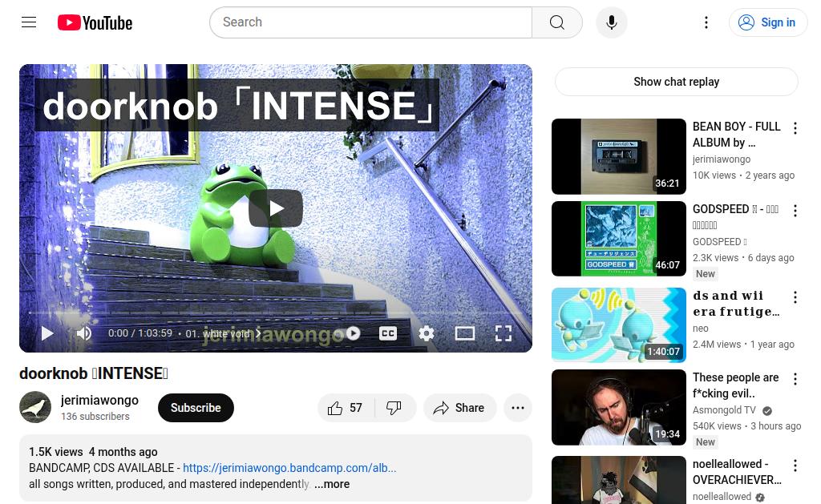Open the header three-dot settings menu
821x504 pixels.
point(706,22)
